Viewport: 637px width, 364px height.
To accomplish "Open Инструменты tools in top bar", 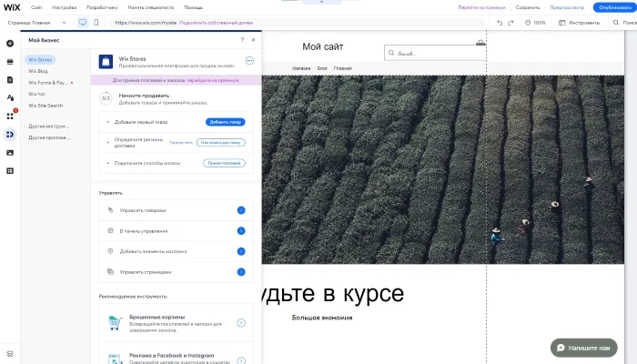I will coord(579,23).
